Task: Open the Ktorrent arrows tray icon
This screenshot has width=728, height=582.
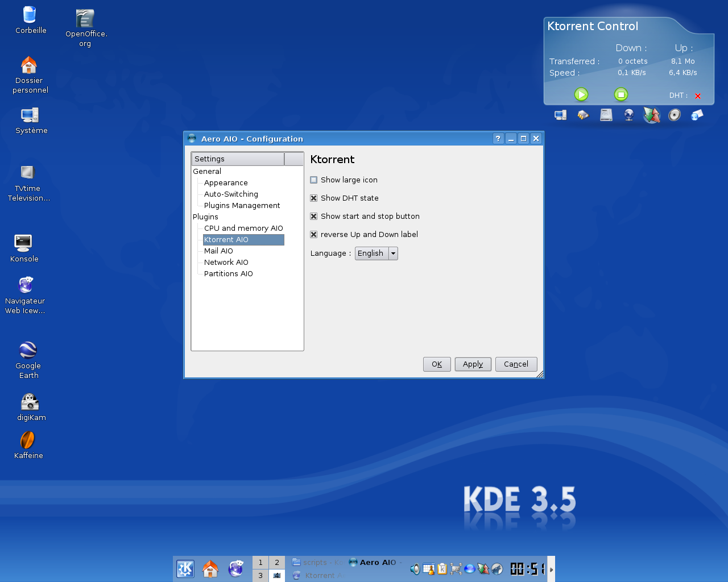Action: [x=483, y=569]
